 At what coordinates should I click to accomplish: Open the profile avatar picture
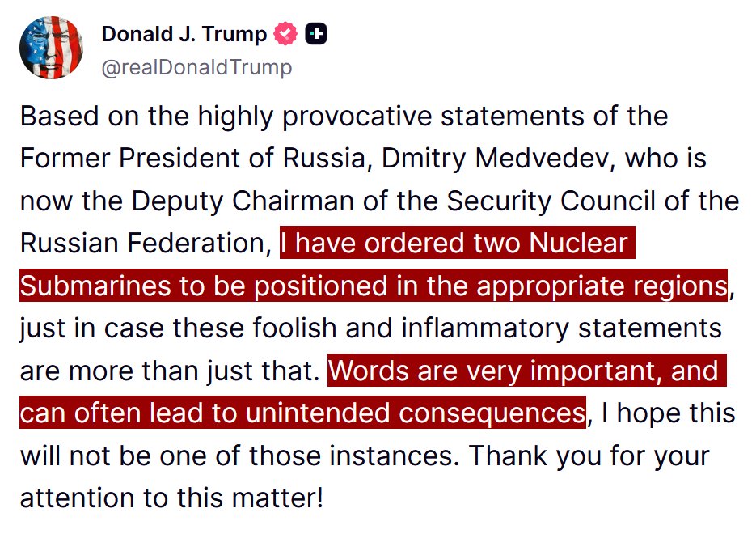tap(51, 47)
